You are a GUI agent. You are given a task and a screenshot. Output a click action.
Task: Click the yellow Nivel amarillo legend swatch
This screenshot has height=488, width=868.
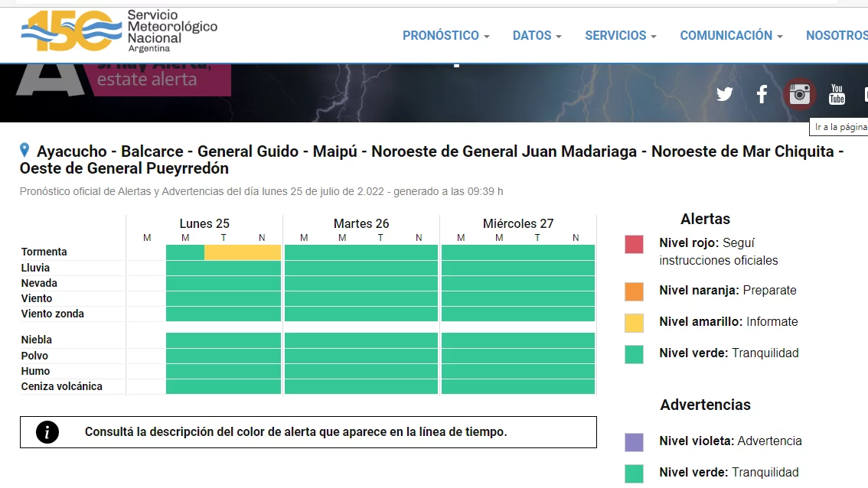[x=634, y=322]
